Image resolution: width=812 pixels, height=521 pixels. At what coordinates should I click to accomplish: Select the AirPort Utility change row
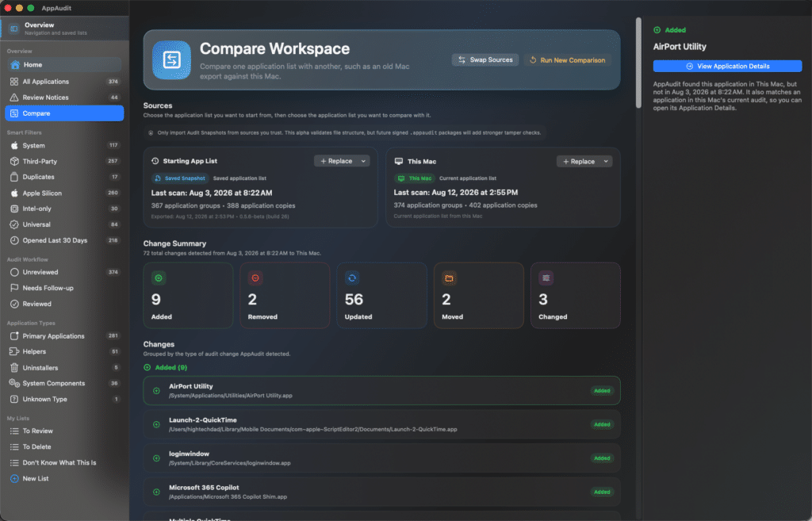point(381,390)
